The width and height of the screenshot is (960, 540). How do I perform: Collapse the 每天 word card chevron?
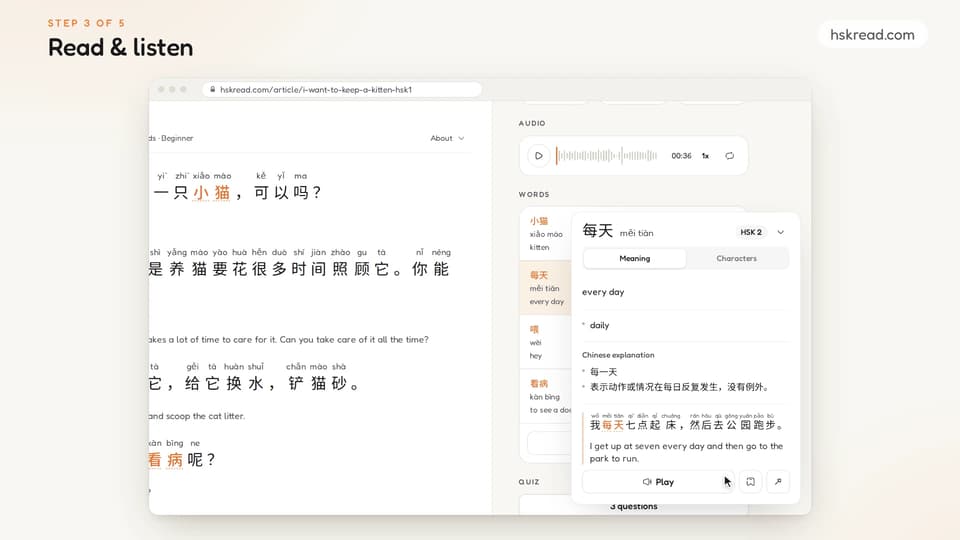point(781,232)
